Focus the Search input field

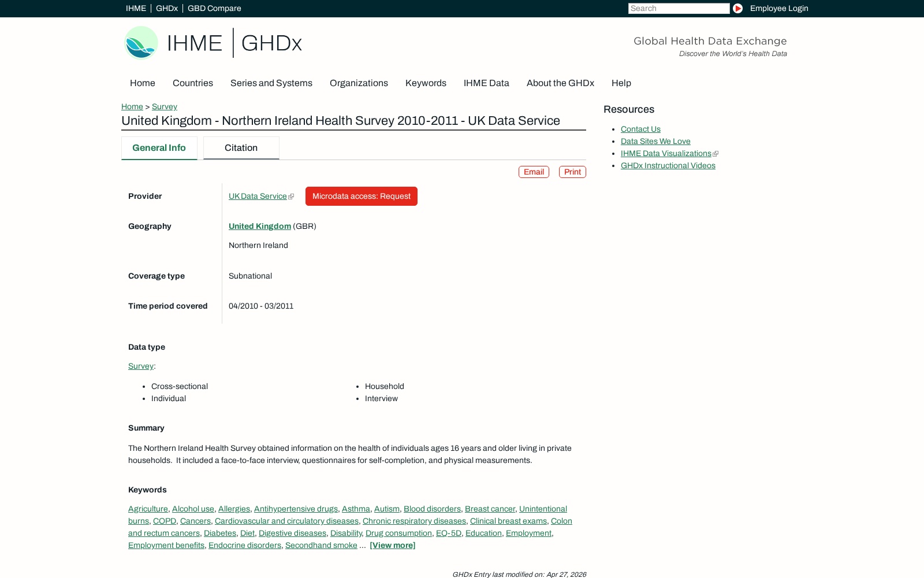pos(679,8)
